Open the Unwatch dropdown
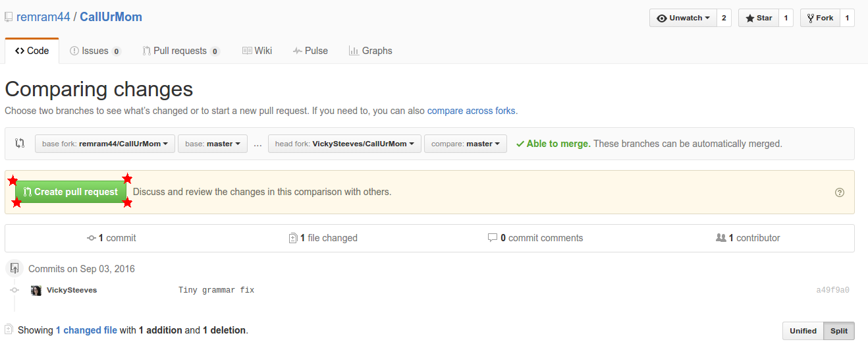The height and width of the screenshot is (348, 868). coord(683,18)
